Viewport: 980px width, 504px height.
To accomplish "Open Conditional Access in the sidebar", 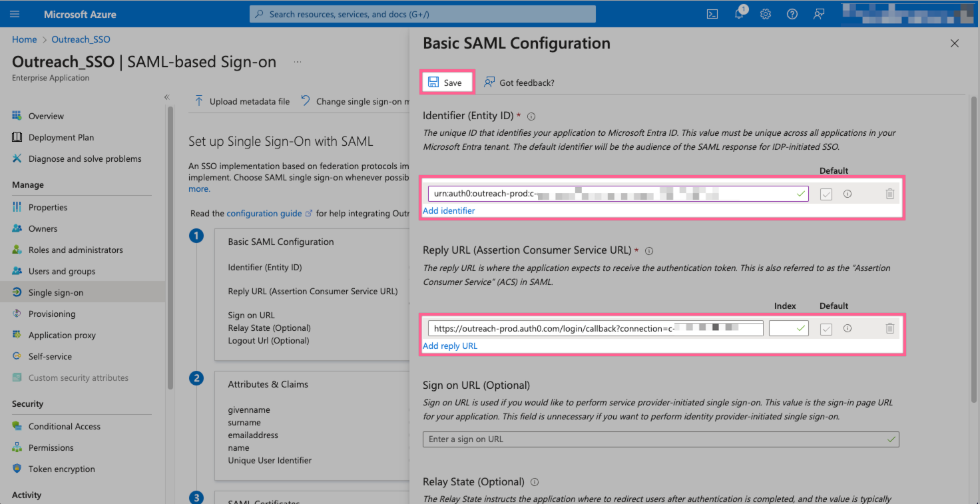I will 65,426.
